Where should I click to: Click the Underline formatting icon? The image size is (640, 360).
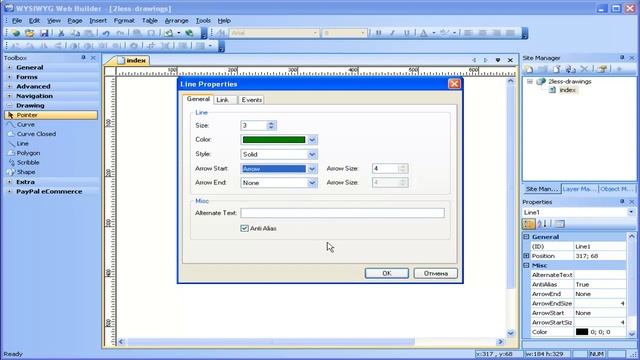tap(407, 33)
